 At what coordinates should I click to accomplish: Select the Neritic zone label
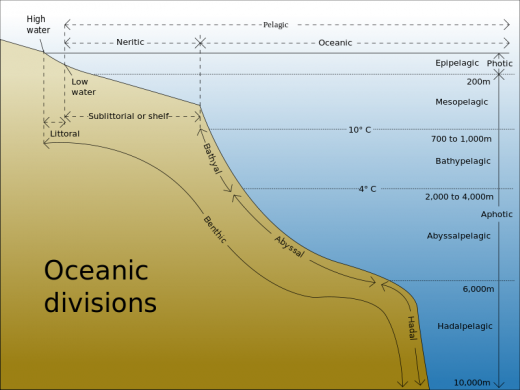pyautogui.click(x=130, y=42)
